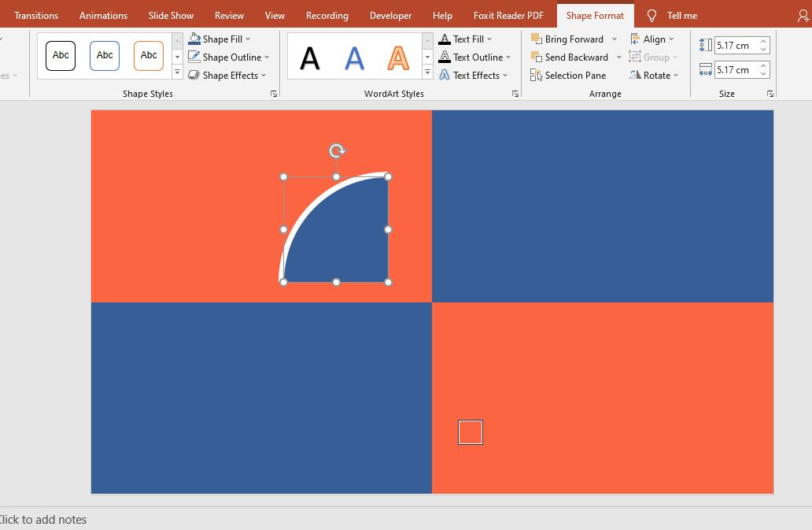Select the first Abc shape style
812x530 pixels.
(x=60, y=55)
